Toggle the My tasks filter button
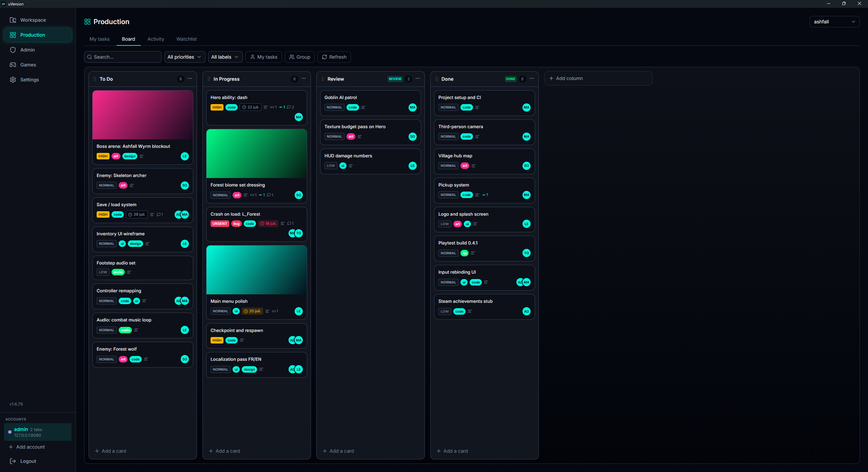 [264, 57]
